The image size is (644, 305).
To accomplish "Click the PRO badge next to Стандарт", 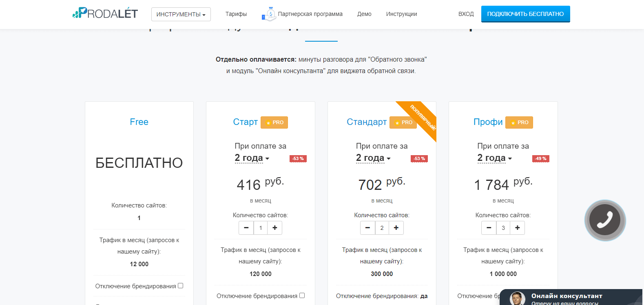I will [403, 122].
